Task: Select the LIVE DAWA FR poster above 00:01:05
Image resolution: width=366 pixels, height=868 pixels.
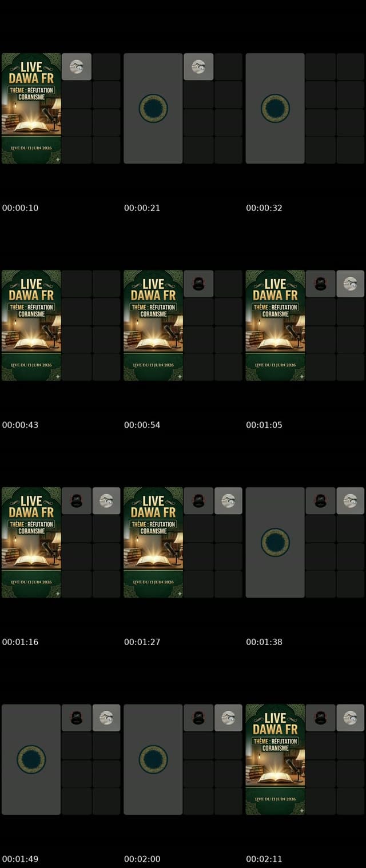Action: pos(275,325)
